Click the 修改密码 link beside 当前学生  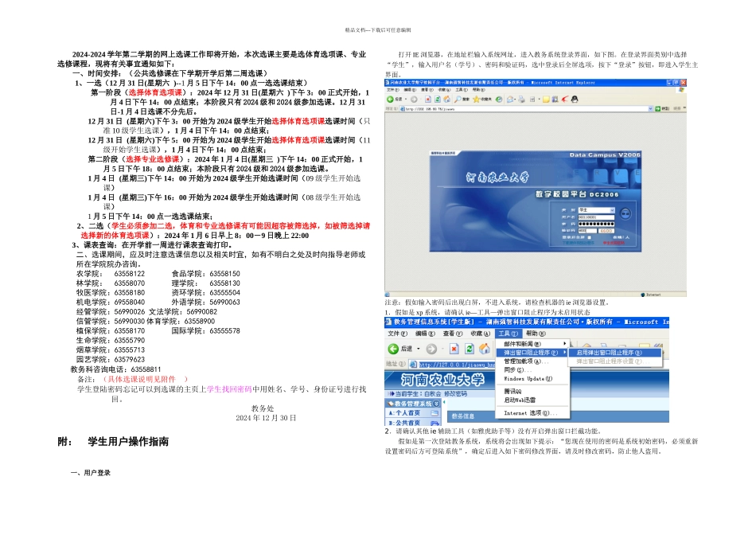coord(456,393)
